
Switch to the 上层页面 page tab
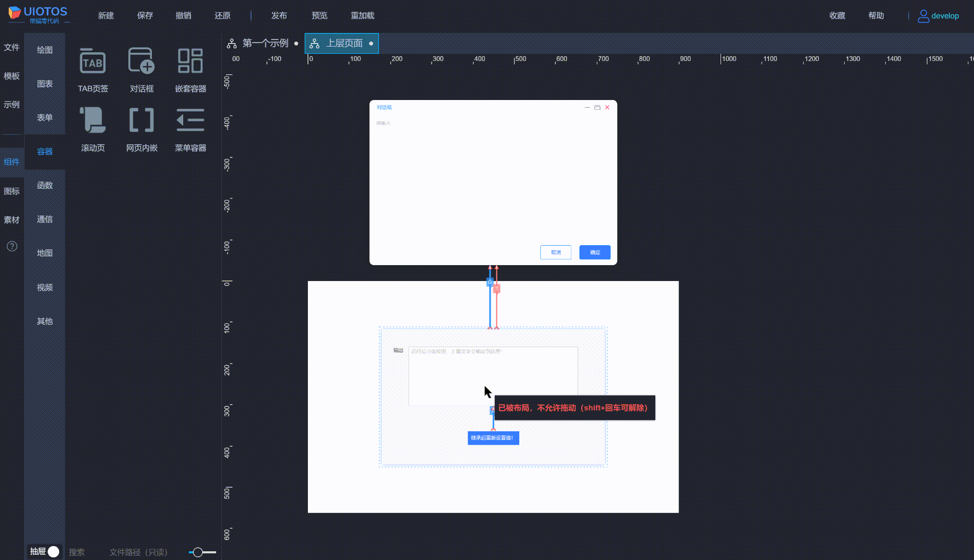tap(342, 44)
